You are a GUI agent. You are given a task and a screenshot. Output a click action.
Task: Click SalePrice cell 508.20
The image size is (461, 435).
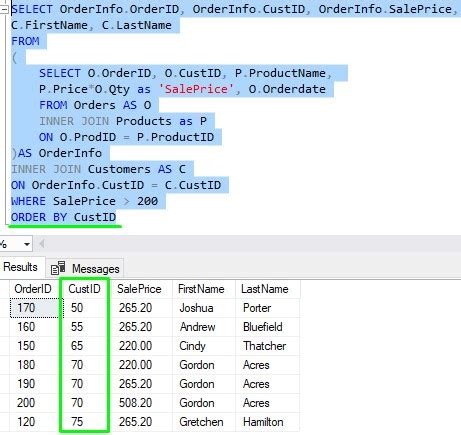(x=141, y=403)
